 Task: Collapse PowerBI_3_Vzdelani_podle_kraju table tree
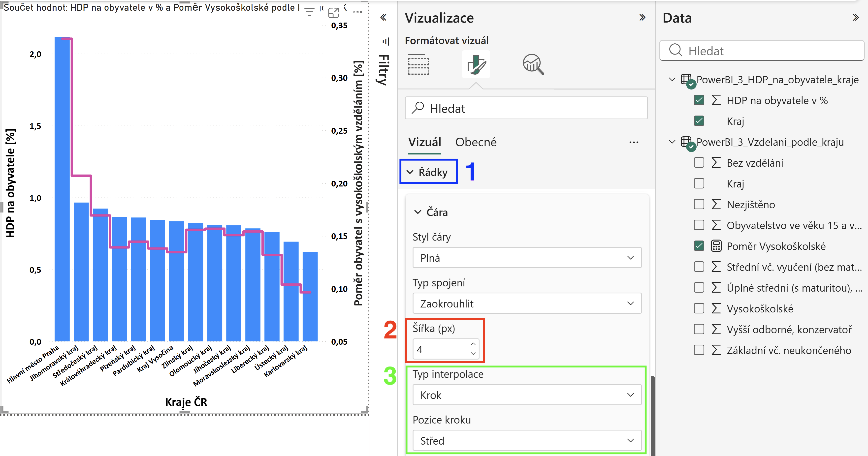[x=672, y=142]
